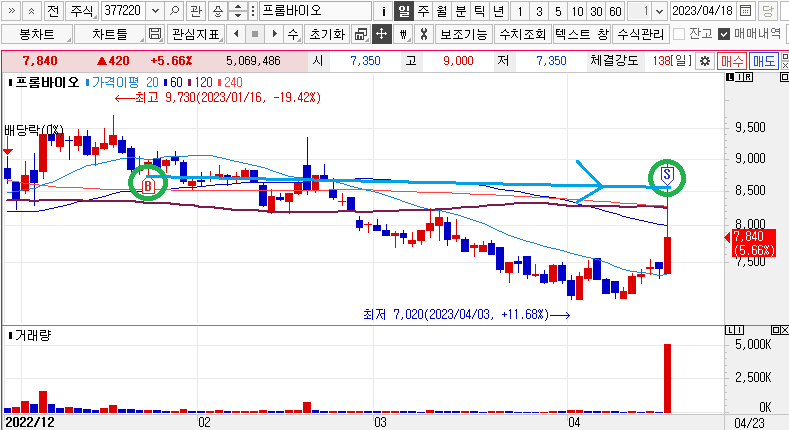Click the 'i' stock information icon
The image size is (789, 430).
click(x=383, y=11)
